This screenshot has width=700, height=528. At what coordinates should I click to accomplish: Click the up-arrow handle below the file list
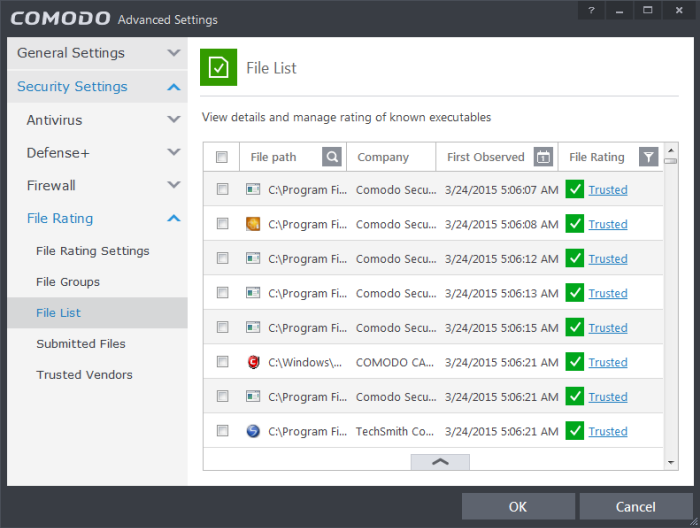[x=439, y=462]
